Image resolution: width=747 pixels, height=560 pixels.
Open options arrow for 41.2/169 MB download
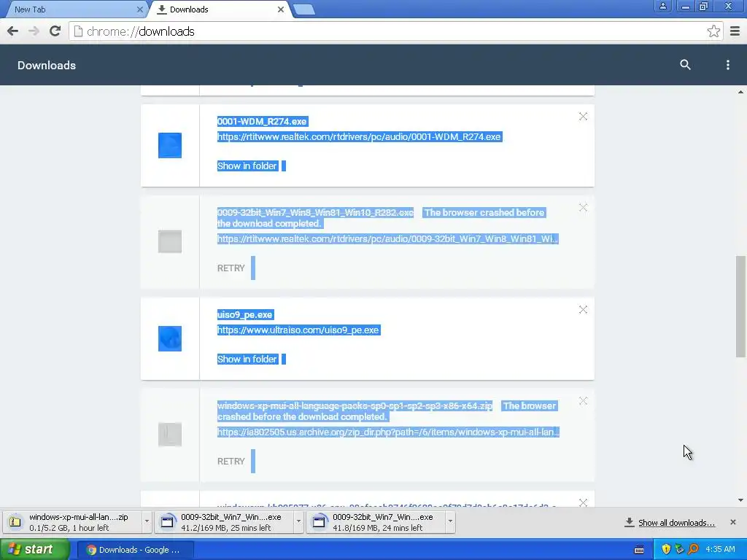(298, 521)
